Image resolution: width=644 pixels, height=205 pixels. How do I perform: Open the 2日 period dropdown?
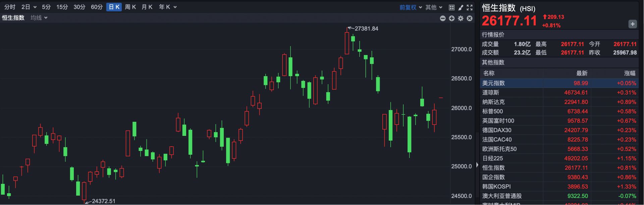coord(29,7)
